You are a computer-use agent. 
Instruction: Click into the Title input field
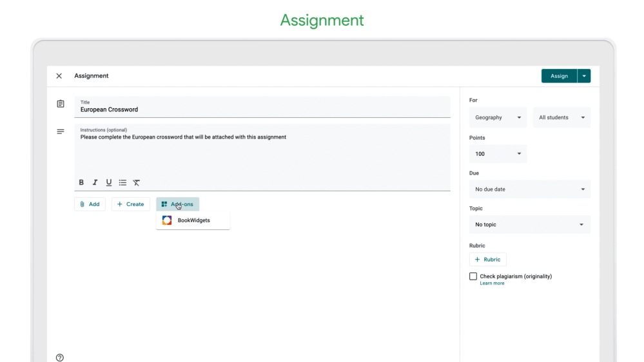[x=262, y=110]
